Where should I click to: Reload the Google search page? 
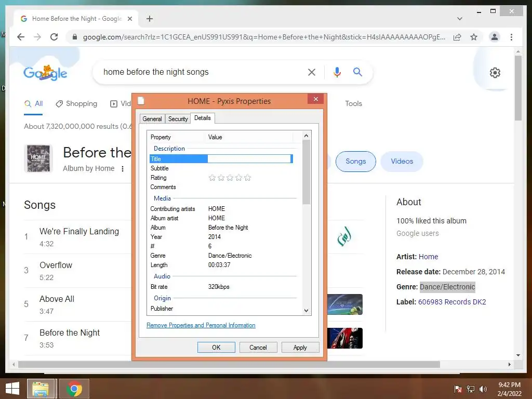54,37
